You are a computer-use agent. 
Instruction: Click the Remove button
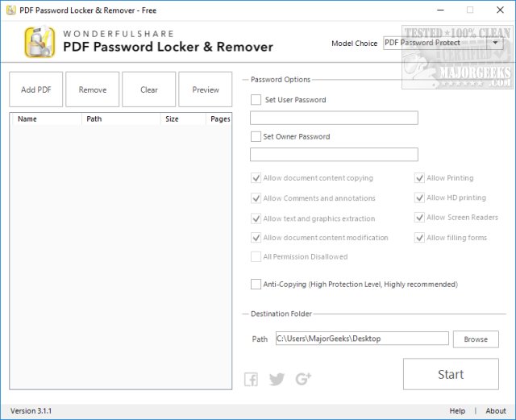[x=93, y=89]
